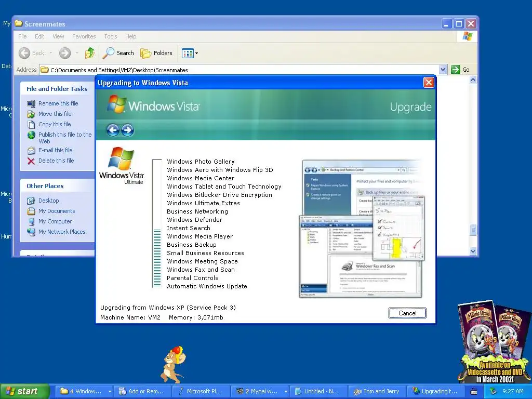Click the 'Windows Media Center' feature text
The width and height of the screenshot is (532, 399).
201,178
